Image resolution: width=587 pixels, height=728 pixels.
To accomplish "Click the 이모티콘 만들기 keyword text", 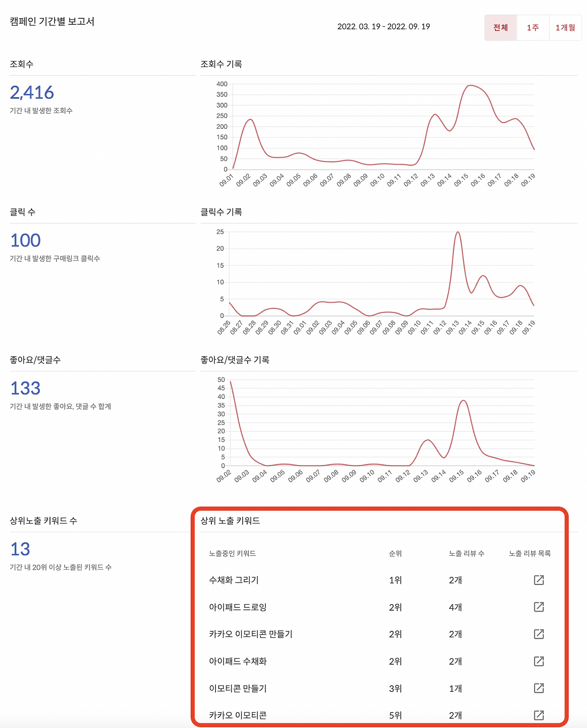I will [238, 688].
